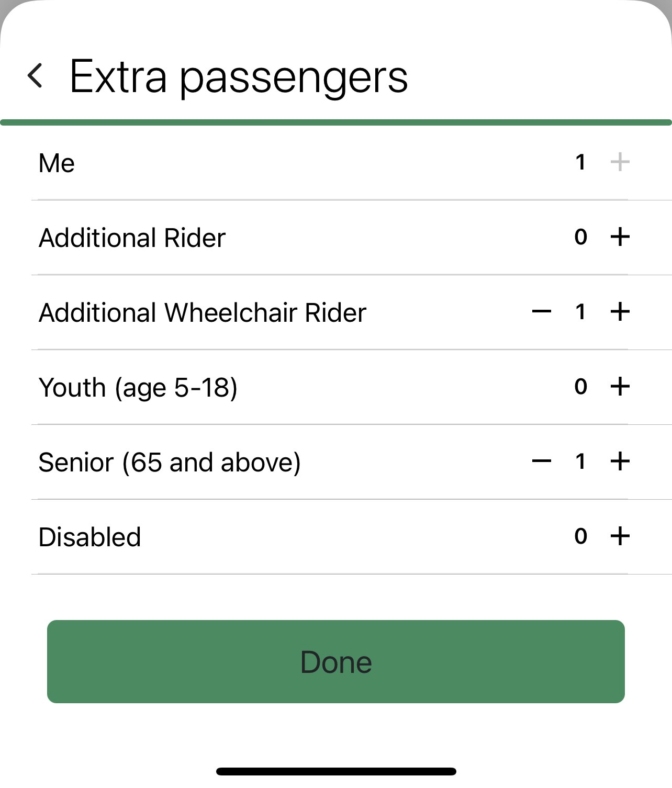Tap the Youth (age 5-18) label
The height and width of the screenshot is (788, 672).
[138, 388]
